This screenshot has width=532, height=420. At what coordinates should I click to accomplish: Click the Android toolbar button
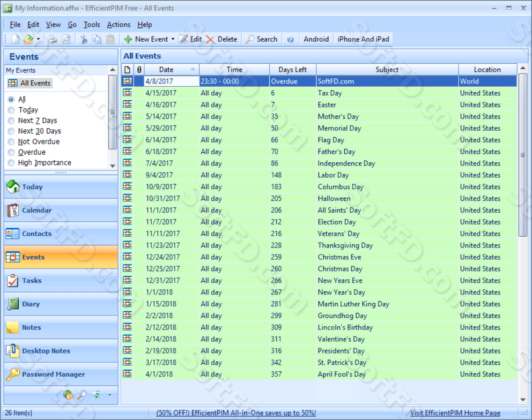316,39
